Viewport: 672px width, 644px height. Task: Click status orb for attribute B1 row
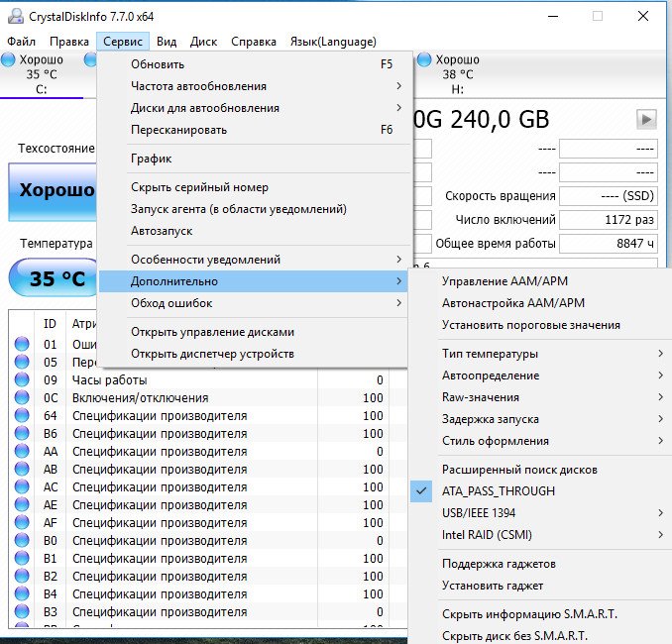(x=22, y=559)
